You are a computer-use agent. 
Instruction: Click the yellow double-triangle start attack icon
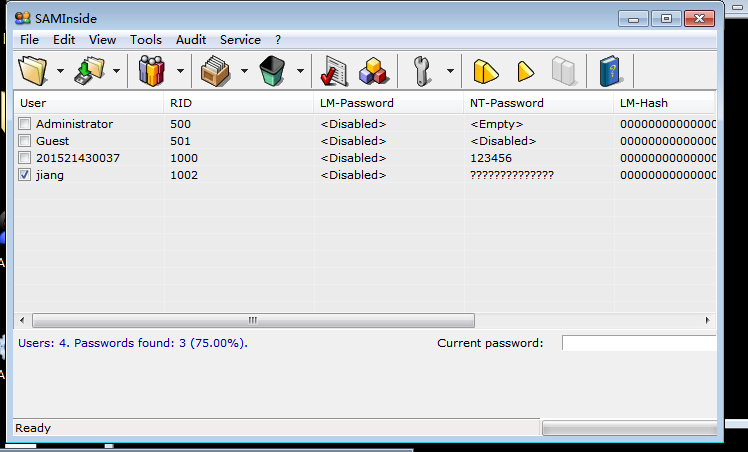(486, 72)
